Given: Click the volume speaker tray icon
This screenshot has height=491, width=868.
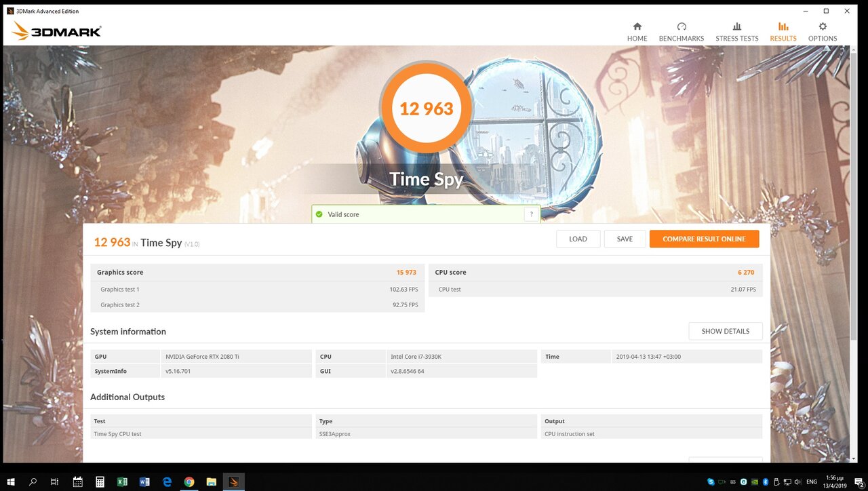Looking at the screenshot, I should pos(798,482).
